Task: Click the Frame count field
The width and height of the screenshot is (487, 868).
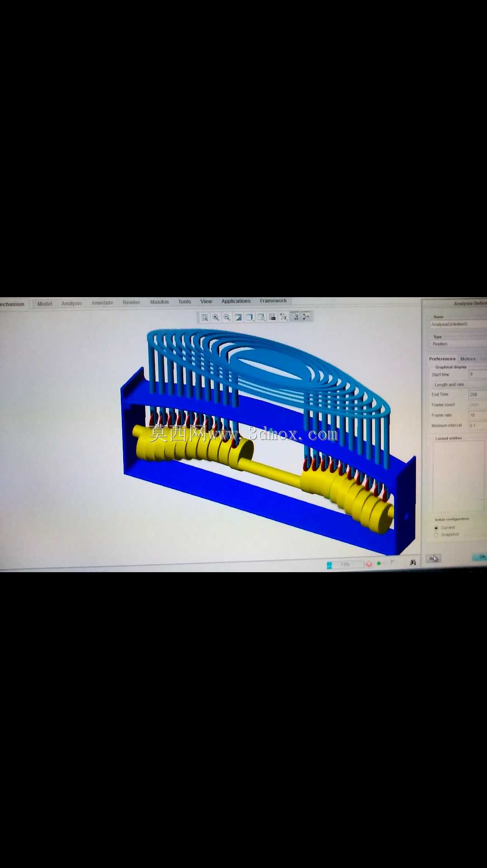Action: (477, 405)
